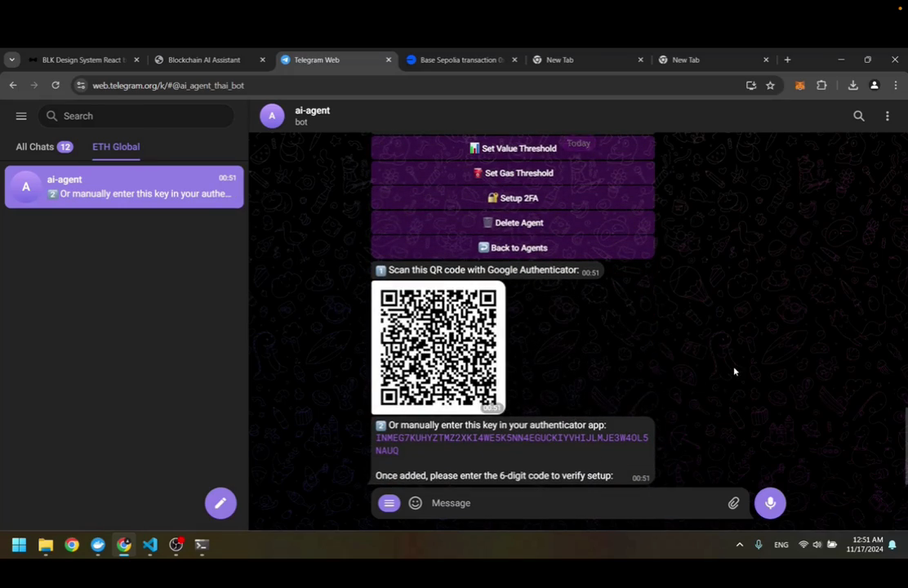Search within the ai-agent chat
Image resolution: width=908 pixels, height=588 pixels.
click(859, 116)
